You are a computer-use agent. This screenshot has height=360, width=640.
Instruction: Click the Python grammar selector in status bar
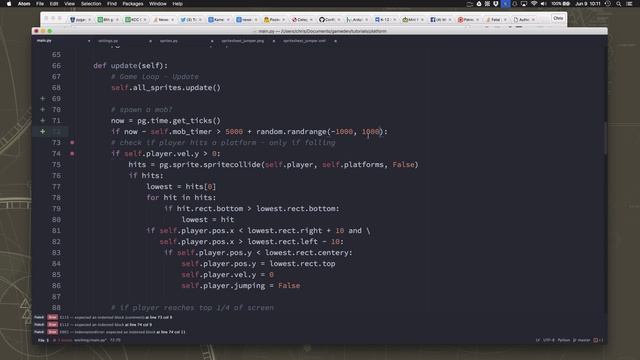coord(564,340)
